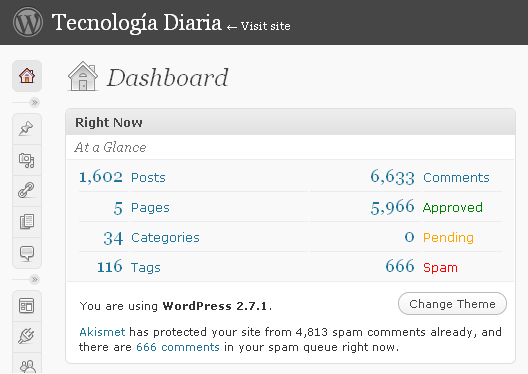This screenshot has width=528, height=374.
Task: Open the Appearance layout icon
Action: [x=27, y=306]
